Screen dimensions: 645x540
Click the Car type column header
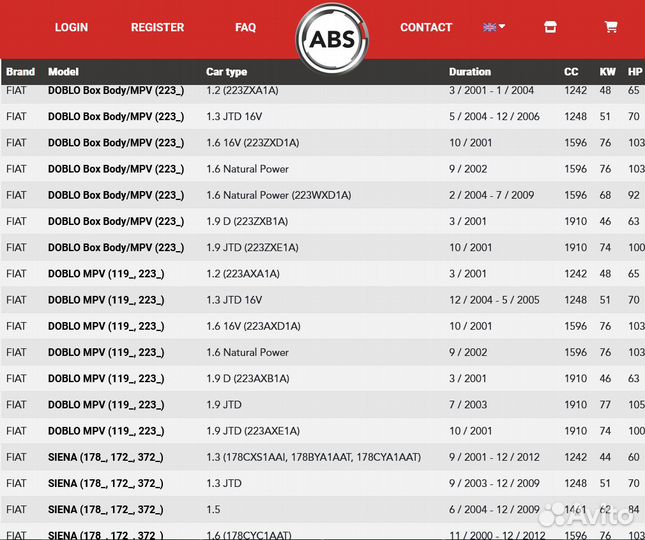tap(226, 72)
